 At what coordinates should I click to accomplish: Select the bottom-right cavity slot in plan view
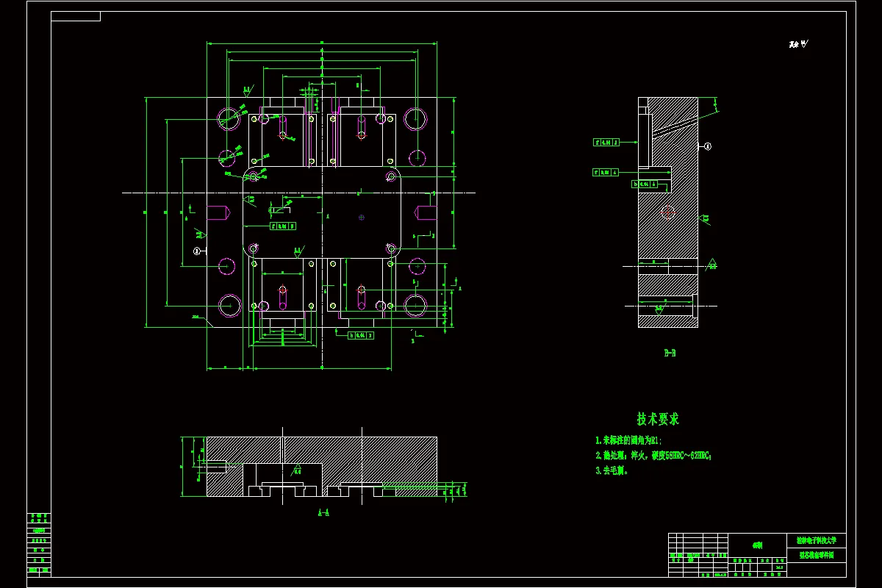point(362,298)
